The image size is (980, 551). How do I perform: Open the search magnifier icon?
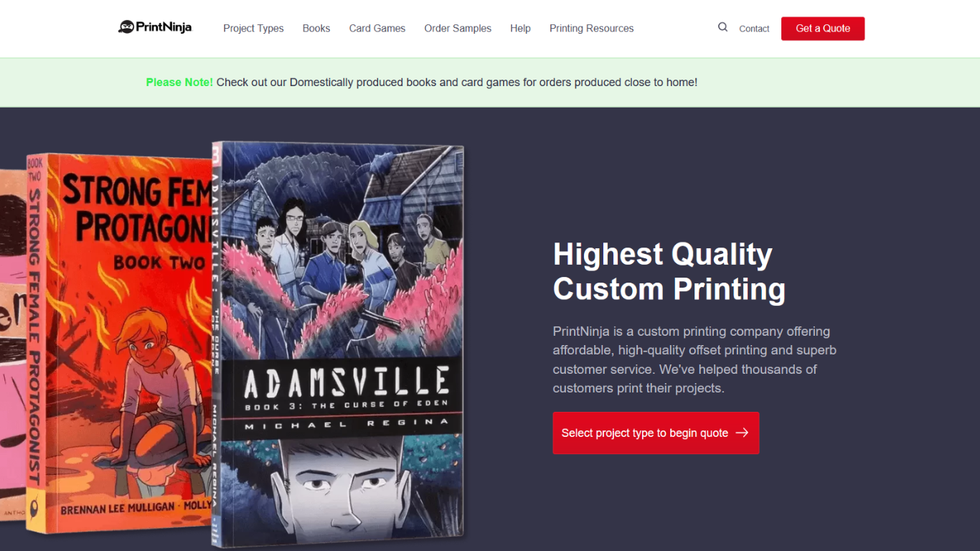click(x=722, y=27)
